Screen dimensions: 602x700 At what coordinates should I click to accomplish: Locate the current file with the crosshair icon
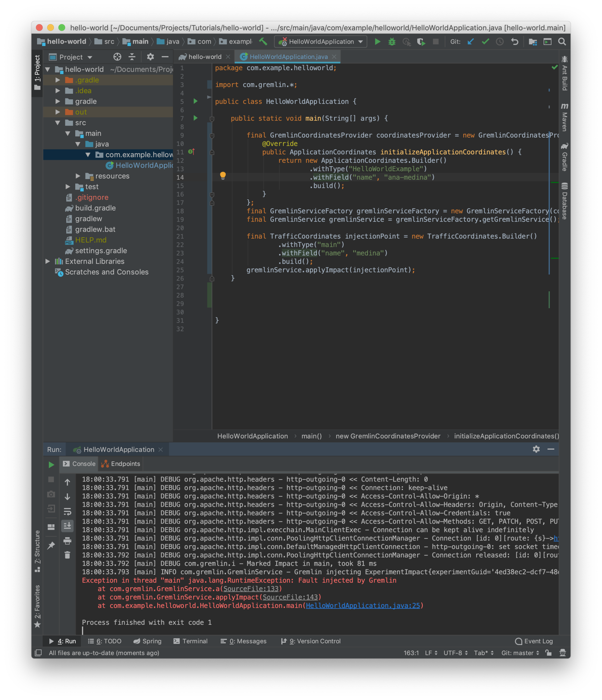(x=117, y=57)
